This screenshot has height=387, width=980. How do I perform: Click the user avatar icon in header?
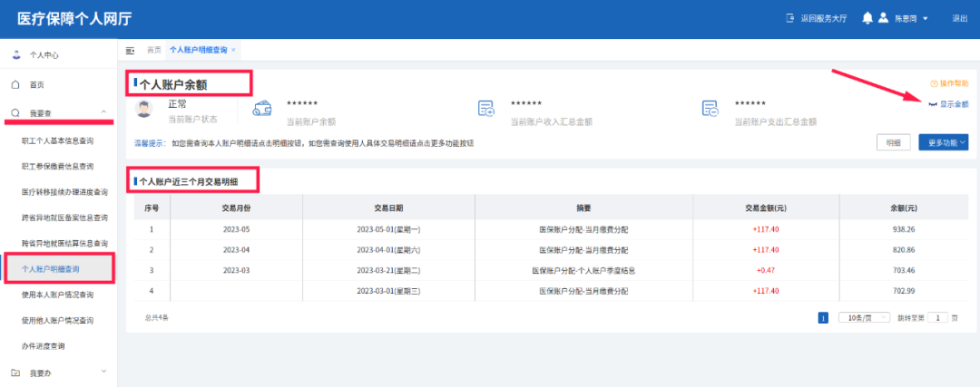coord(883,18)
